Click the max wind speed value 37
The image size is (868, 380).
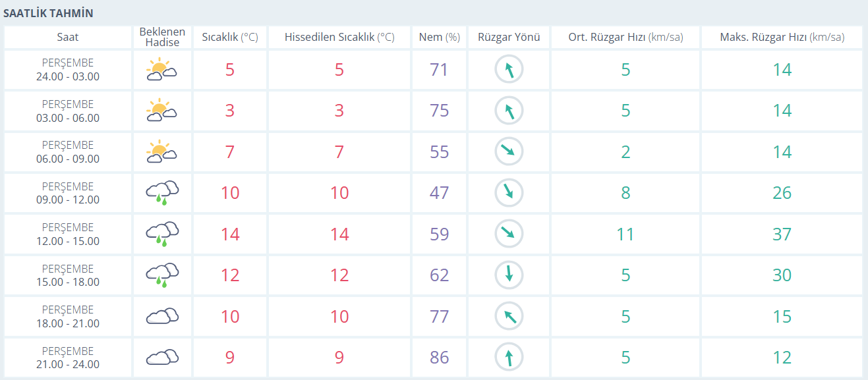click(782, 234)
